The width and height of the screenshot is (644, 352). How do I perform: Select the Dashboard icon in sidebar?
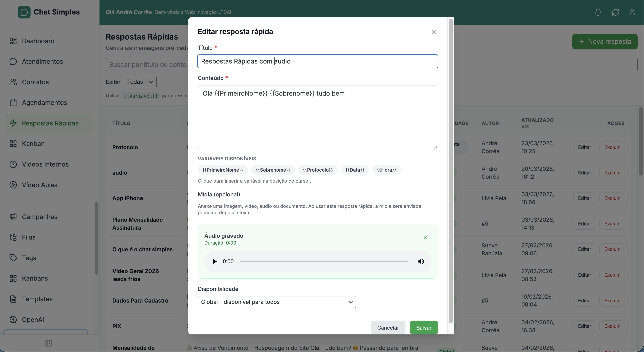tap(13, 41)
